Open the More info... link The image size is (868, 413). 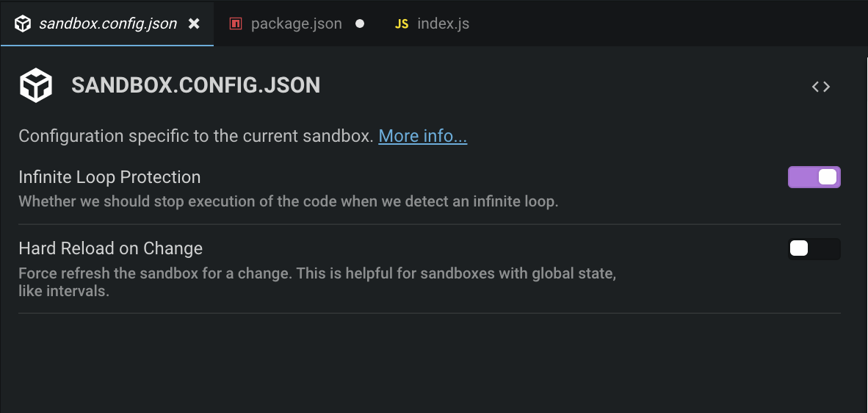(422, 136)
